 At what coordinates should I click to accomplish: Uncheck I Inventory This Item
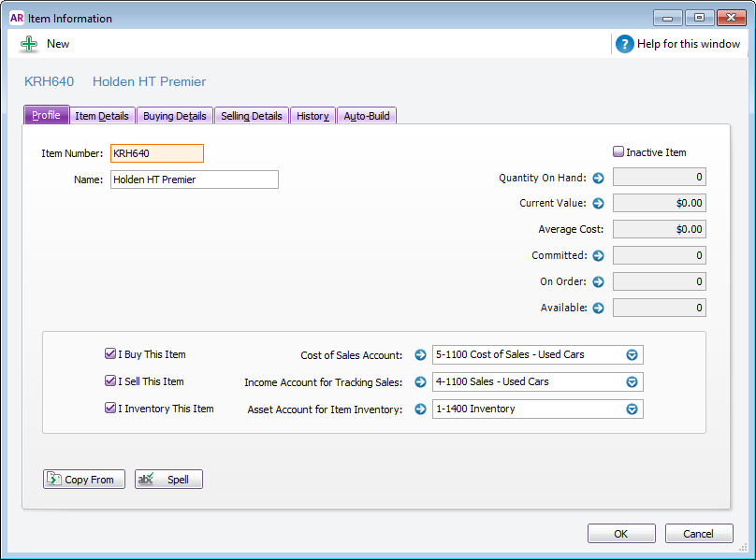coord(110,408)
